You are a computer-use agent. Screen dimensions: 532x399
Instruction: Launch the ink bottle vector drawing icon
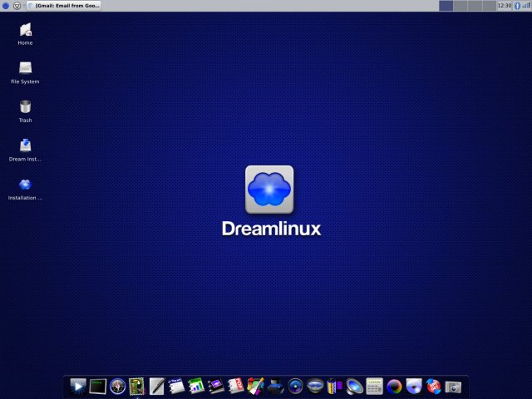click(275, 387)
